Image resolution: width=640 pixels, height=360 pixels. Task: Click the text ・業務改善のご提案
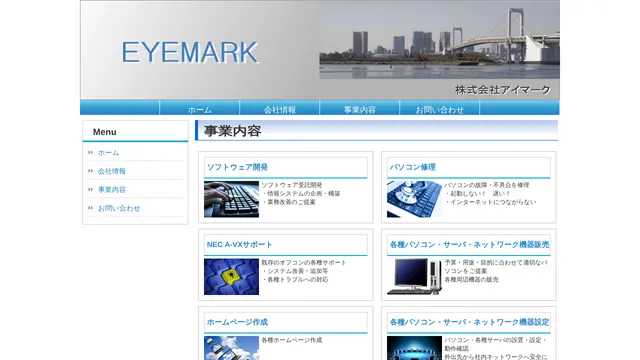click(289, 202)
